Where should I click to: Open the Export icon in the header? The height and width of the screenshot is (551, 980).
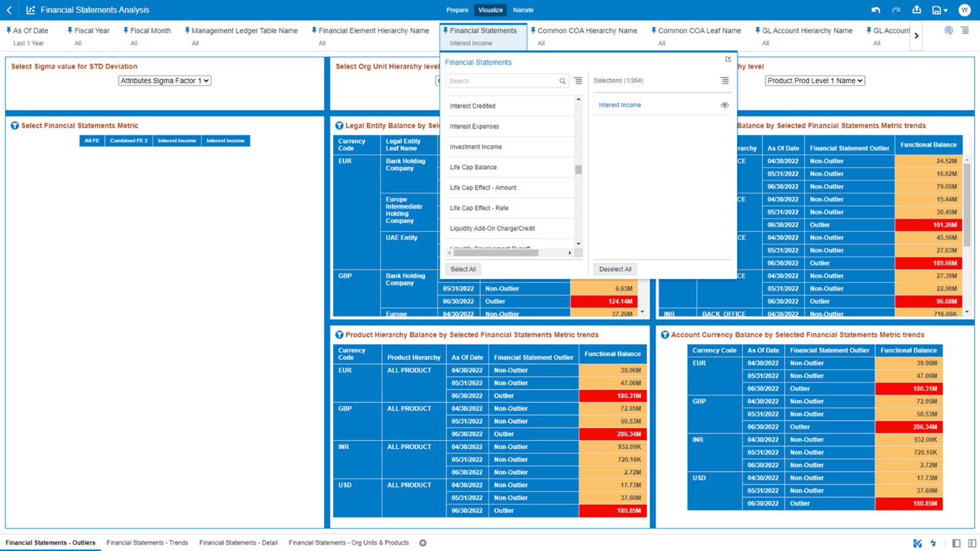(917, 10)
